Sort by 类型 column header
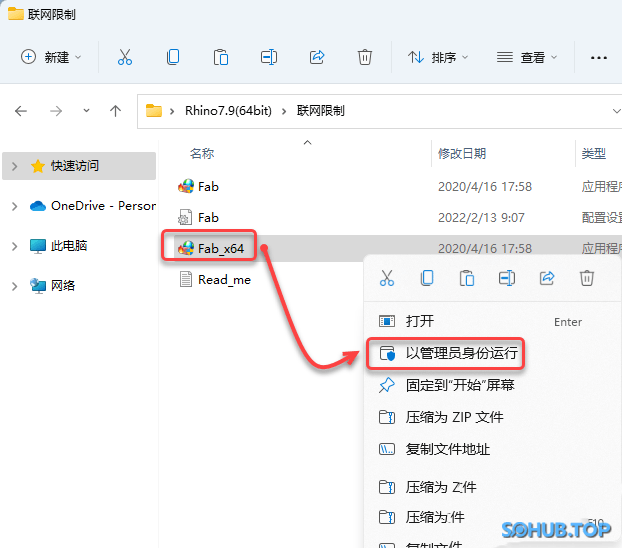This screenshot has height=548, width=622. point(594,154)
